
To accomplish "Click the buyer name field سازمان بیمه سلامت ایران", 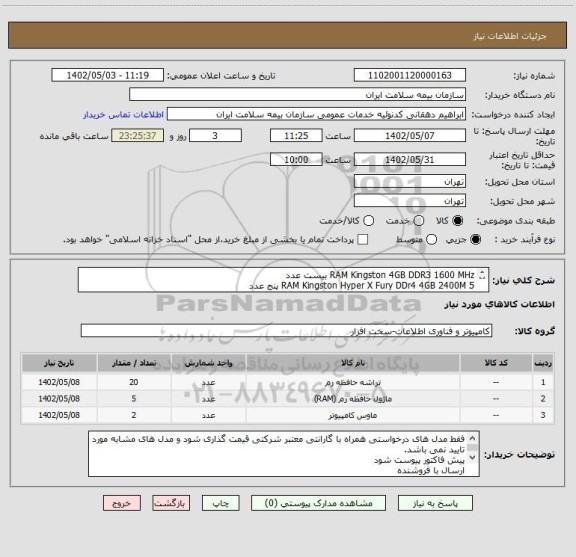I will point(298,95).
